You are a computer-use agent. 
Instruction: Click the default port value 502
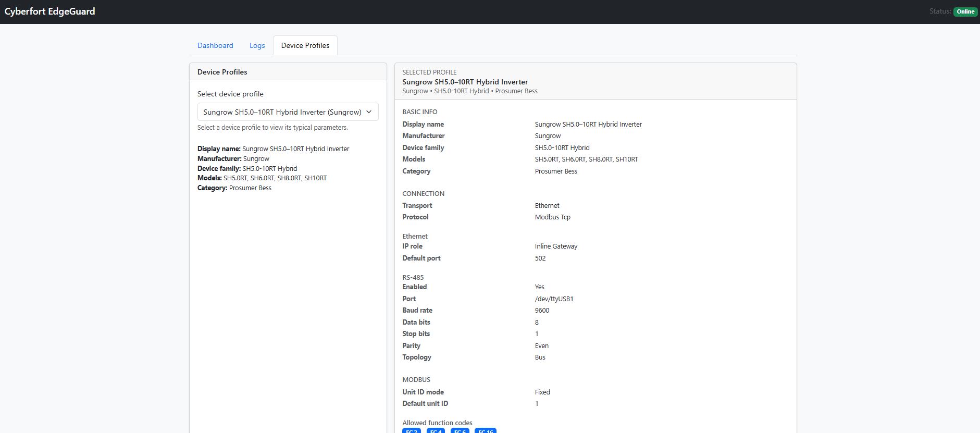point(540,258)
